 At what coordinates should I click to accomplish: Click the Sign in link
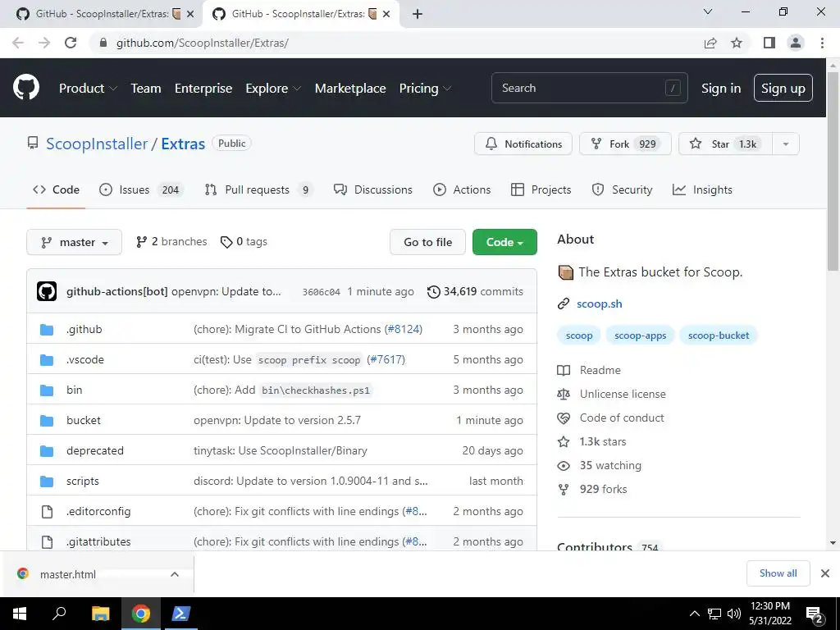(721, 89)
